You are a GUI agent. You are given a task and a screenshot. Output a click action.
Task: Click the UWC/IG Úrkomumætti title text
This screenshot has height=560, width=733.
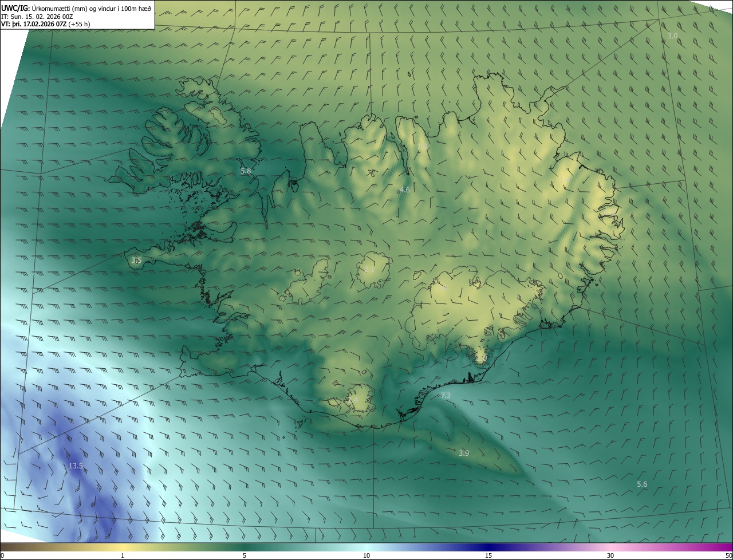click(x=77, y=8)
